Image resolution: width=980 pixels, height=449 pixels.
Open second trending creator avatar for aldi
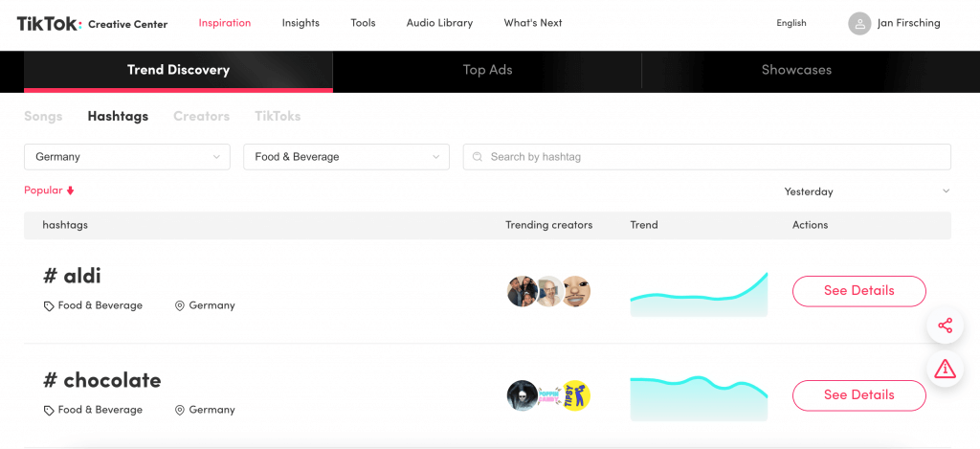click(x=550, y=291)
